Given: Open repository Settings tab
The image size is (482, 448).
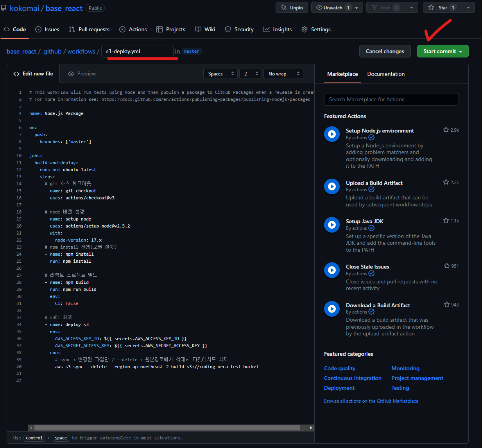Looking at the screenshot, I should click(x=316, y=29).
